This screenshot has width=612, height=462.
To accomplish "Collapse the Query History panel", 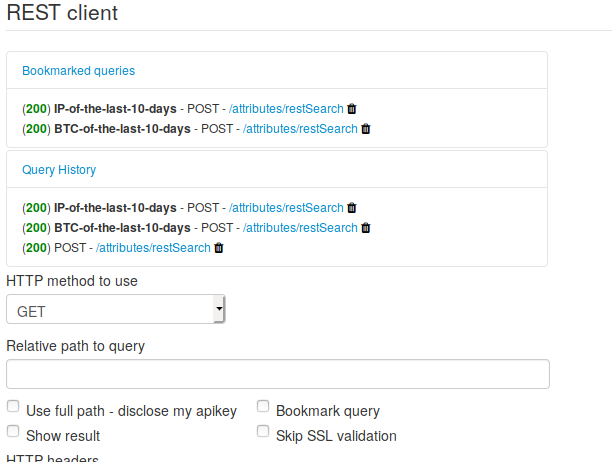I will (x=59, y=170).
